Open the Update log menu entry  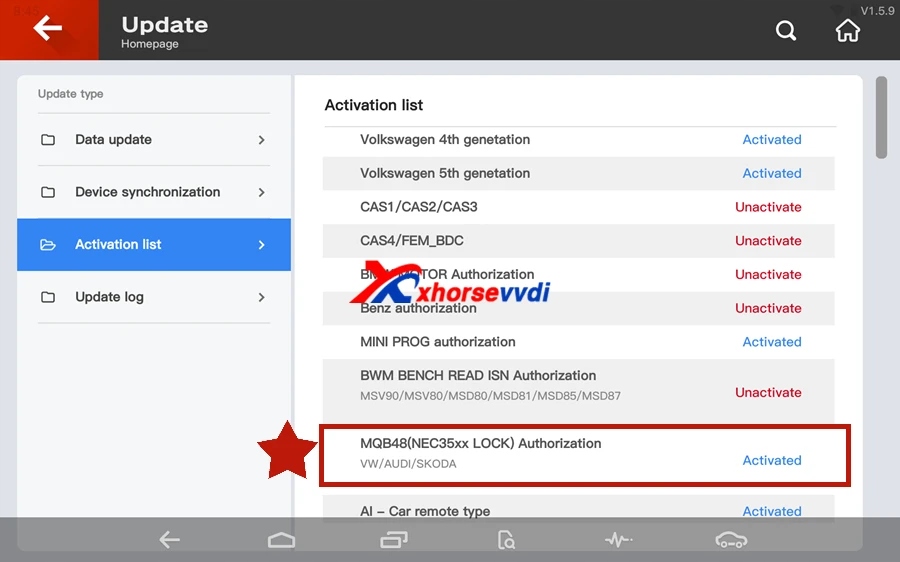[154, 297]
